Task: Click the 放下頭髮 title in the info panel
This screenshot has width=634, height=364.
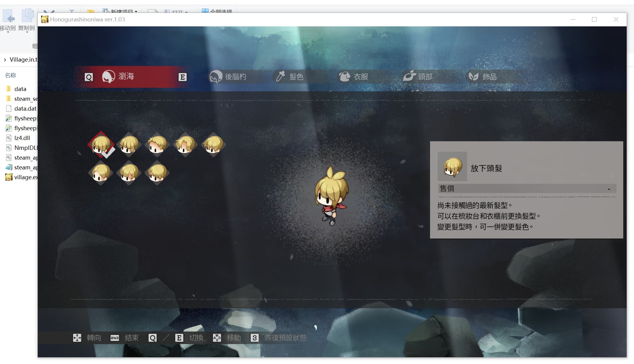Action: [486, 168]
